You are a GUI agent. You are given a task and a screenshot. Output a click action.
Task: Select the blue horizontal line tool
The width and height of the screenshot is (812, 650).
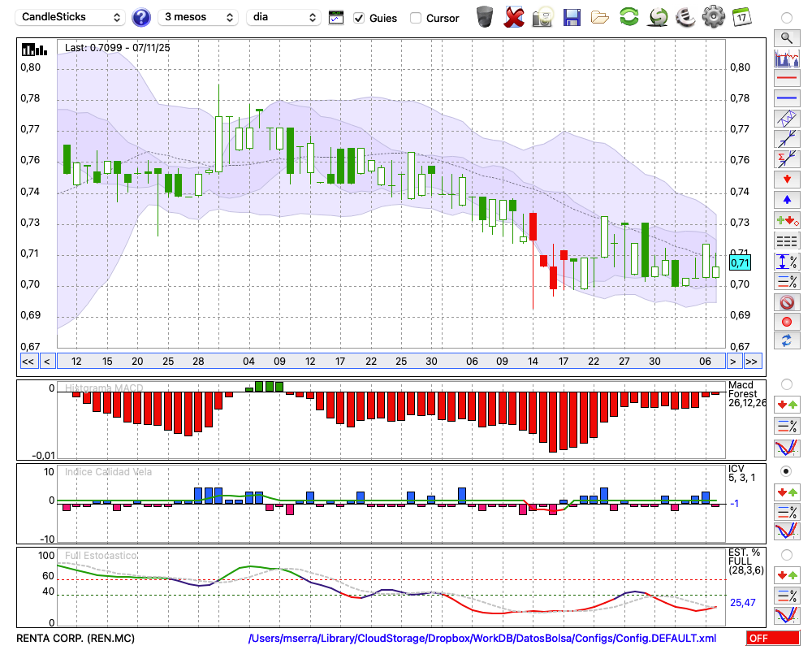(786, 97)
